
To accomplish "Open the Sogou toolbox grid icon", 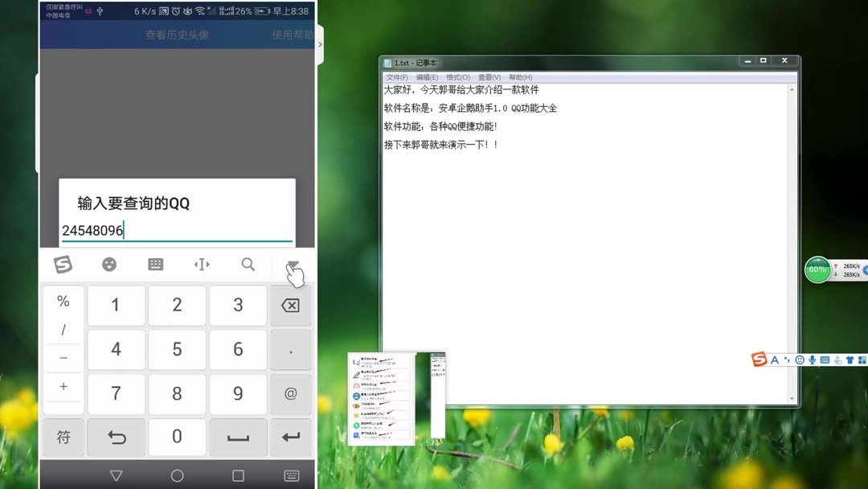I will [863, 360].
